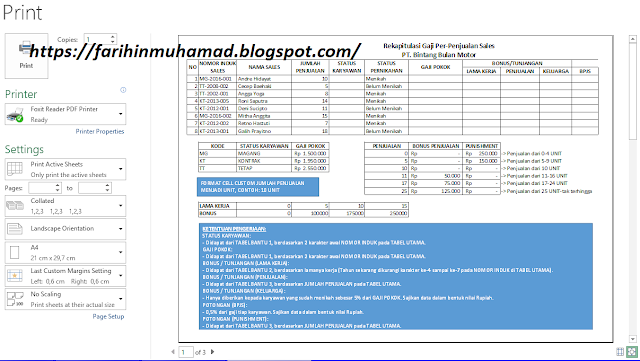Go to previous preview page arrow
Screen dimensions: 640x361
pyautogui.click(x=173, y=352)
